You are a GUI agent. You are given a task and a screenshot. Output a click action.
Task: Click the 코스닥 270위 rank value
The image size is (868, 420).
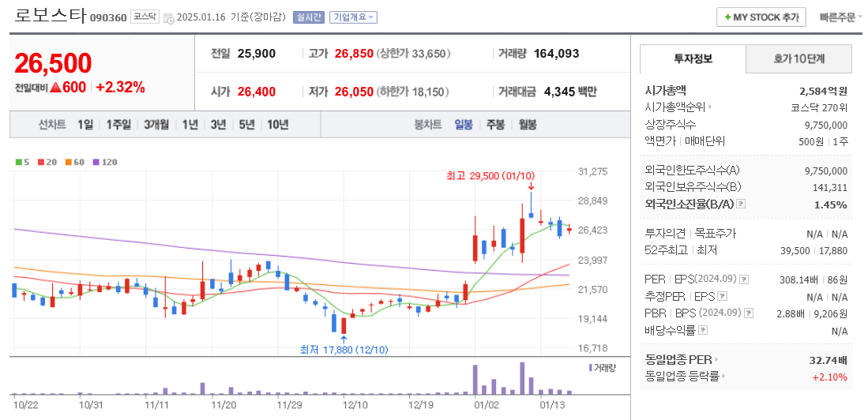pyautogui.click(x=819, y=107)
